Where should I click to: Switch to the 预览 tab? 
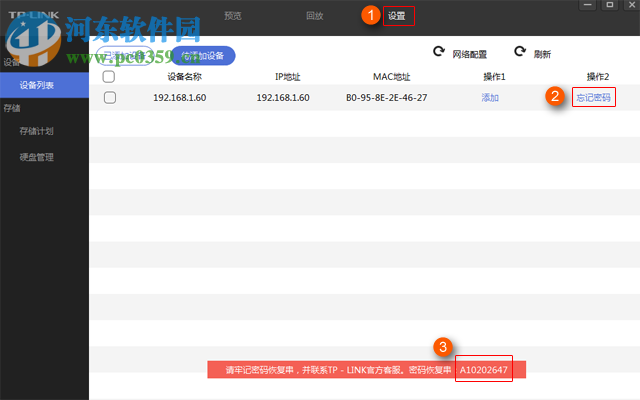(x=233, y=16)
